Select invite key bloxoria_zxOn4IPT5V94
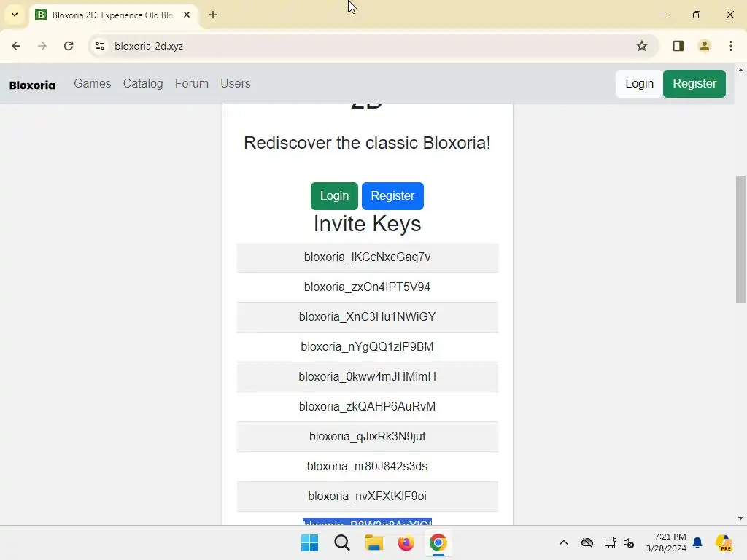747x560 pixels. coord(368,287)
